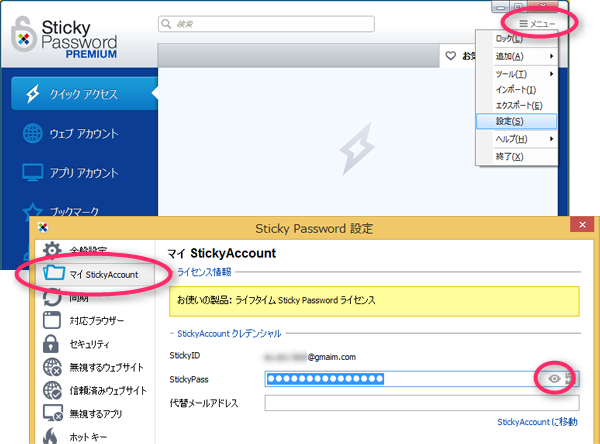Toggle StickyPass visibility with eye icon
The height and width of the screenshot is (444, 600).
click(554, 379)
